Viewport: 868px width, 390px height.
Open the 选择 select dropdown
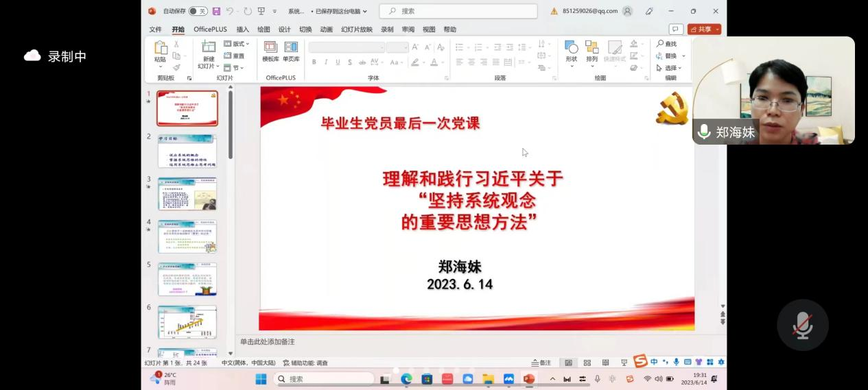point(669,68)
